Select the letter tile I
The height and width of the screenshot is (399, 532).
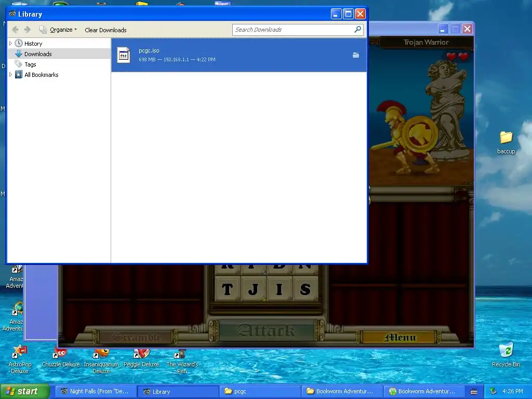pyautogui.click(x=279, y=289)
